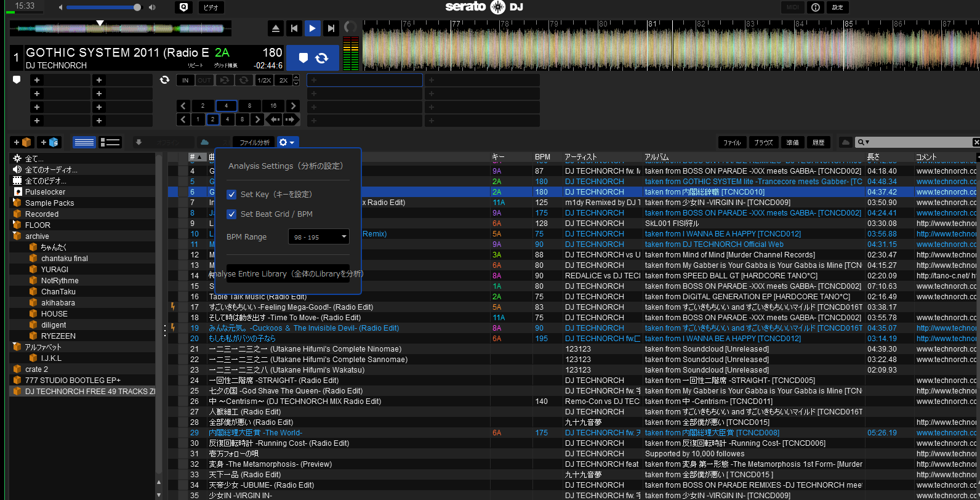Open the ブラウズ browse tab
This screenshot has width=980, height=500.
[763, 142]
